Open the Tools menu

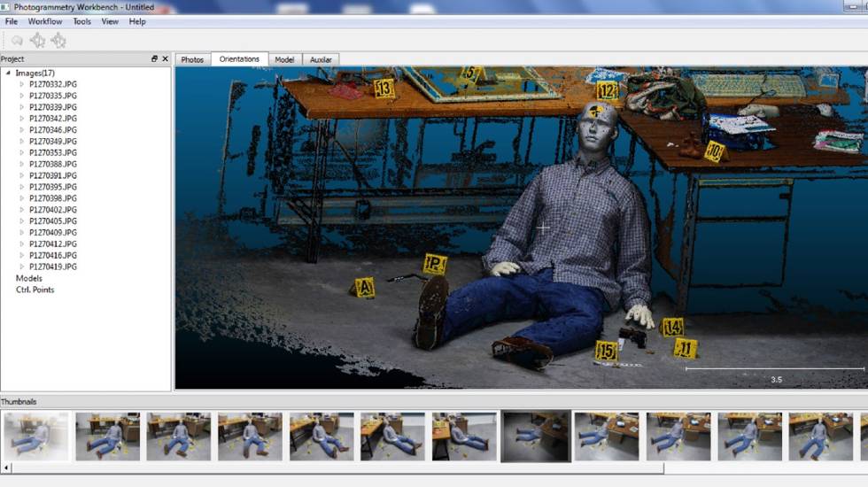(x=81, y=21)
